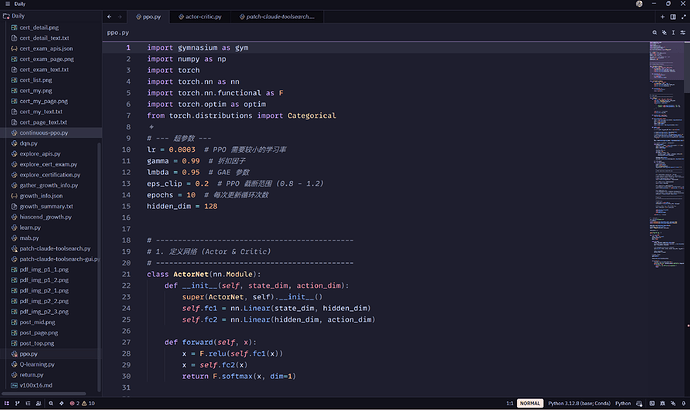The height and width of the screenshot is (410, 690).
Task: Place cursor on line 10 lr value
Action: pyautogui.click(x=182, y=150)
